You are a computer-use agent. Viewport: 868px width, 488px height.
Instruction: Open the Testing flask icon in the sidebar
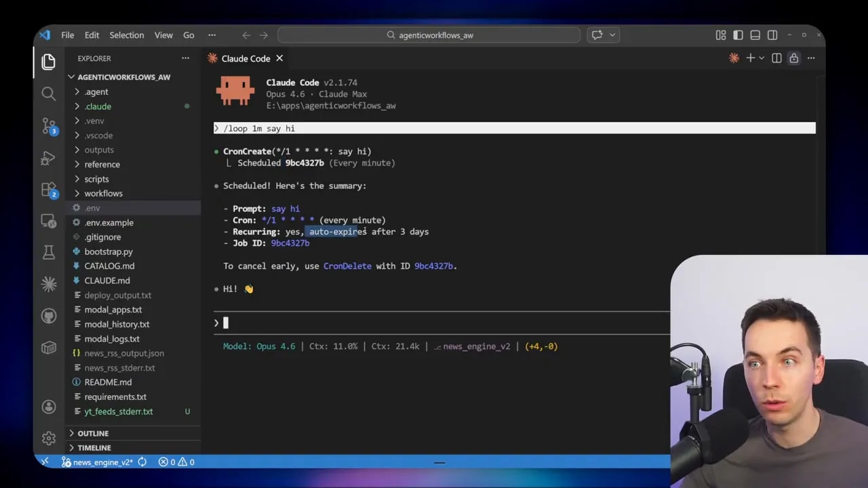coord(48,251)
